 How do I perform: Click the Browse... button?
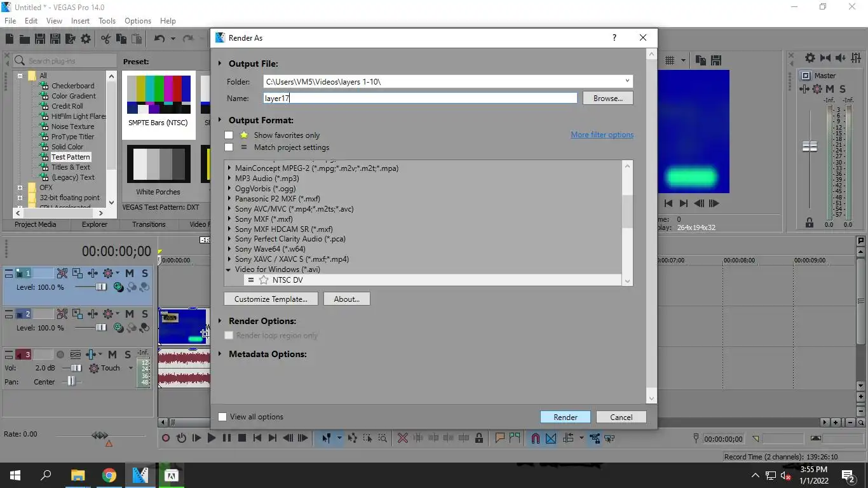click(x=608, y=98)
